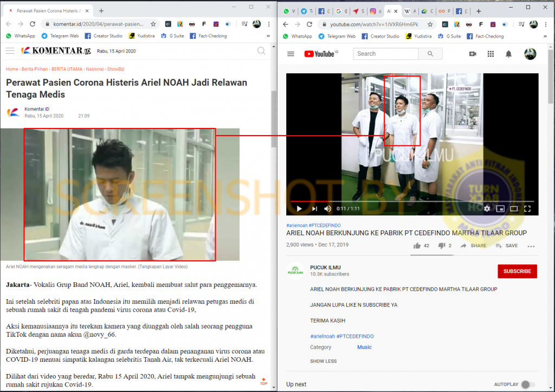This screenshot has width=555, height=392.
Task: Click the Nasional breadcrumb link
Action: 95,69
